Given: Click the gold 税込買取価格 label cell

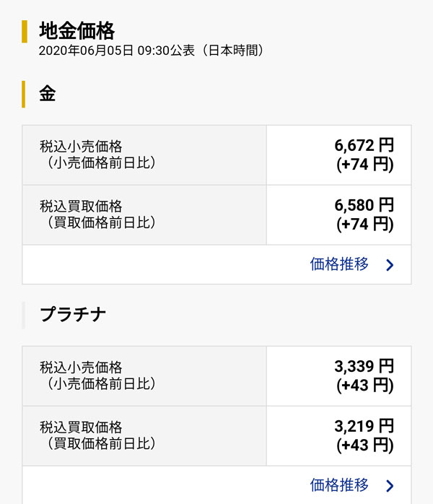Looking at the screenshot, I should click(144, 214).
